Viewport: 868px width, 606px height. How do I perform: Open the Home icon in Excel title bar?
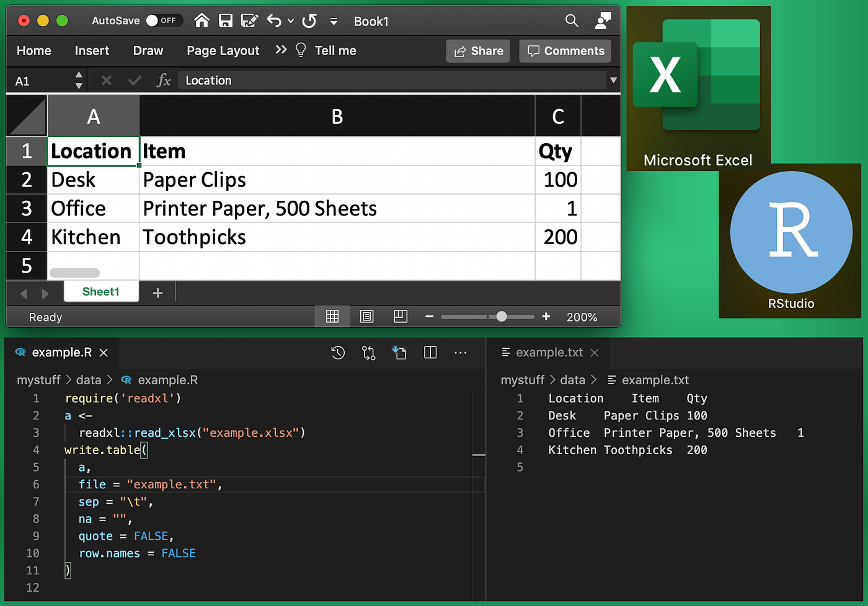click(x=201, y=20)
